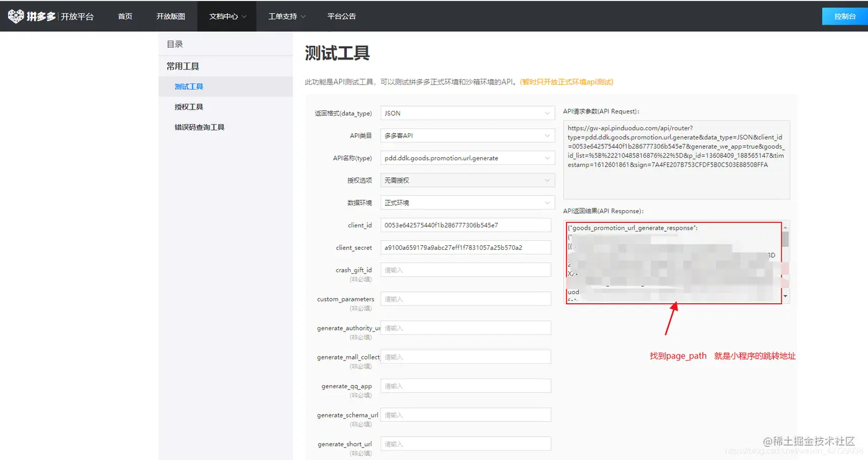868x460 pixels.
Task: Click the 目录 sidebar heading
Action: pyautogui.click(x=175, y=44)
